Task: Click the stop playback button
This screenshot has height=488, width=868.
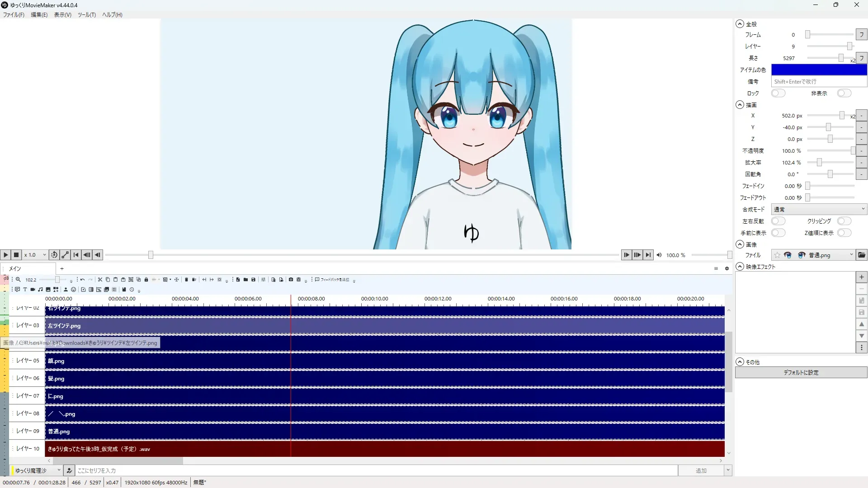Action: (x=16, y=255)
